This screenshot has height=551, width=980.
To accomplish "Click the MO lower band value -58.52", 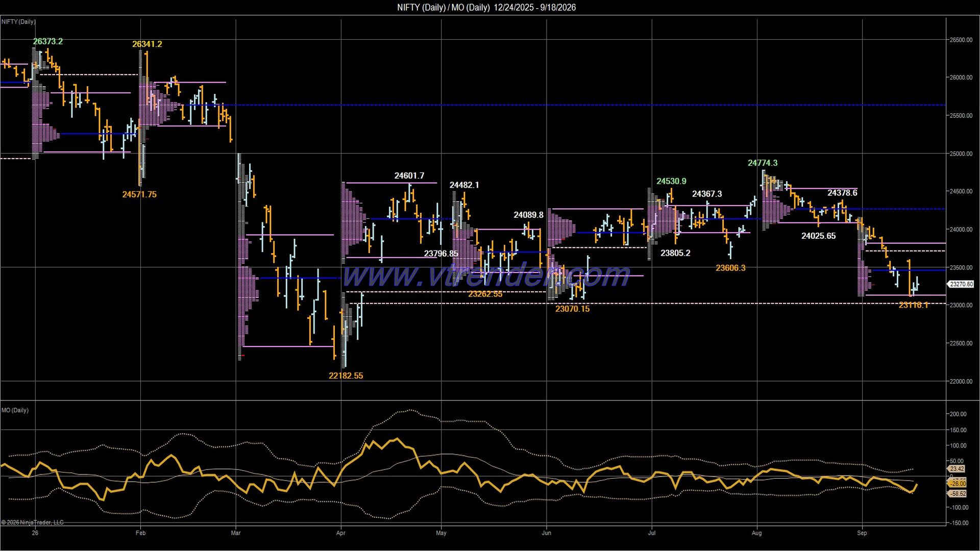I will pos(958,494).
